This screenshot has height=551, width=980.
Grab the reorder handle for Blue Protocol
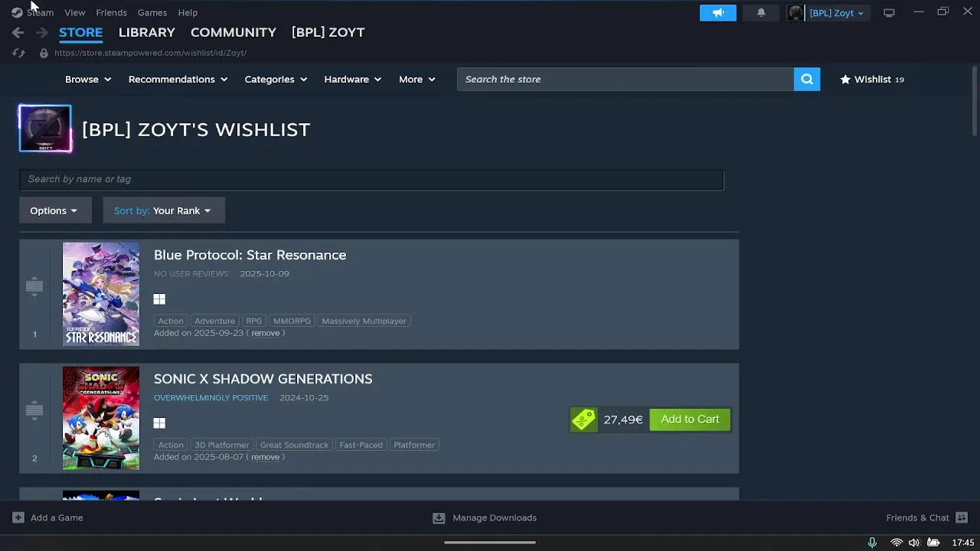(x=34, y=286)
